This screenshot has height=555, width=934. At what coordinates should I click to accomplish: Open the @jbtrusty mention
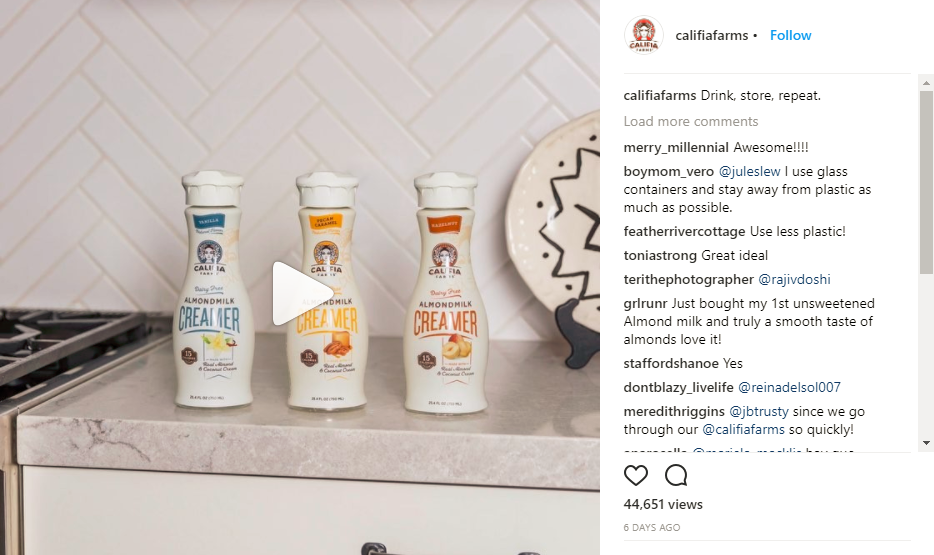pyautogui.click(x=759, y=411)
